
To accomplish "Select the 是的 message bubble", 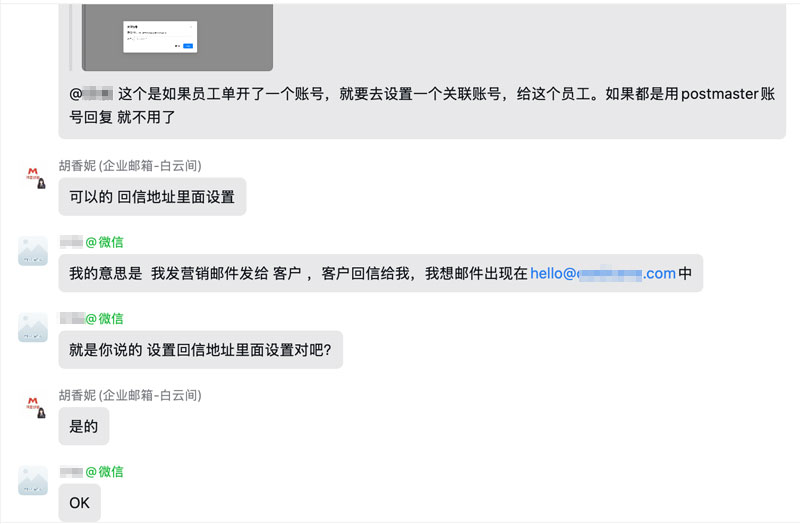I will [84, 426].
